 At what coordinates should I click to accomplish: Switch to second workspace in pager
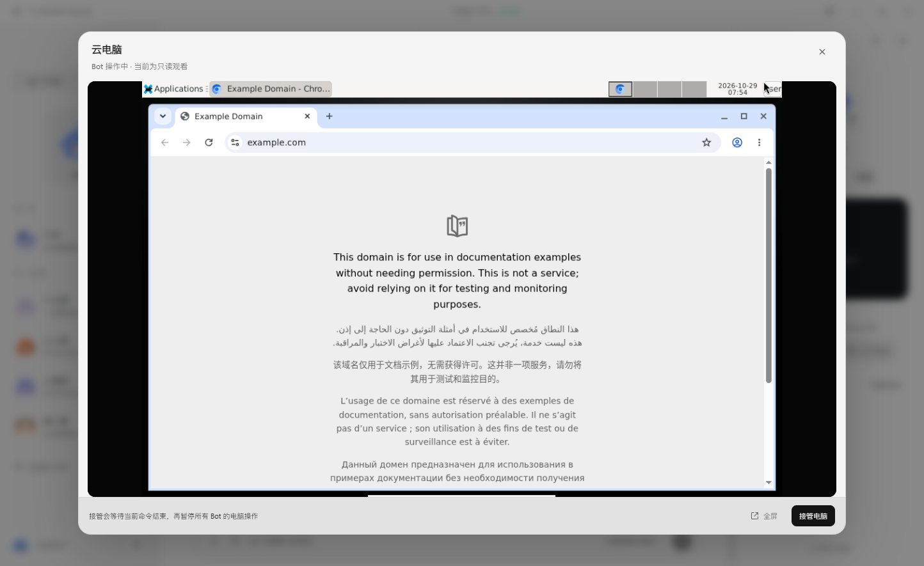pyautogui.click(x=645, y=89)
